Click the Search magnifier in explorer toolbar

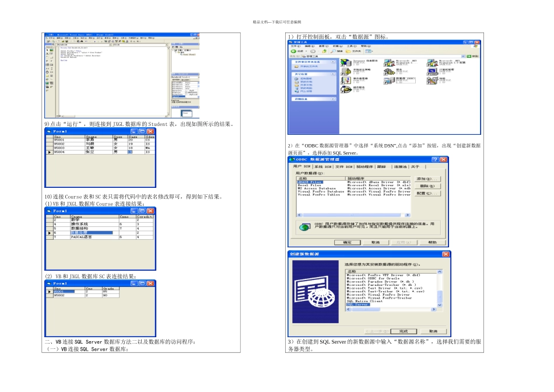(x=333, y=51)
